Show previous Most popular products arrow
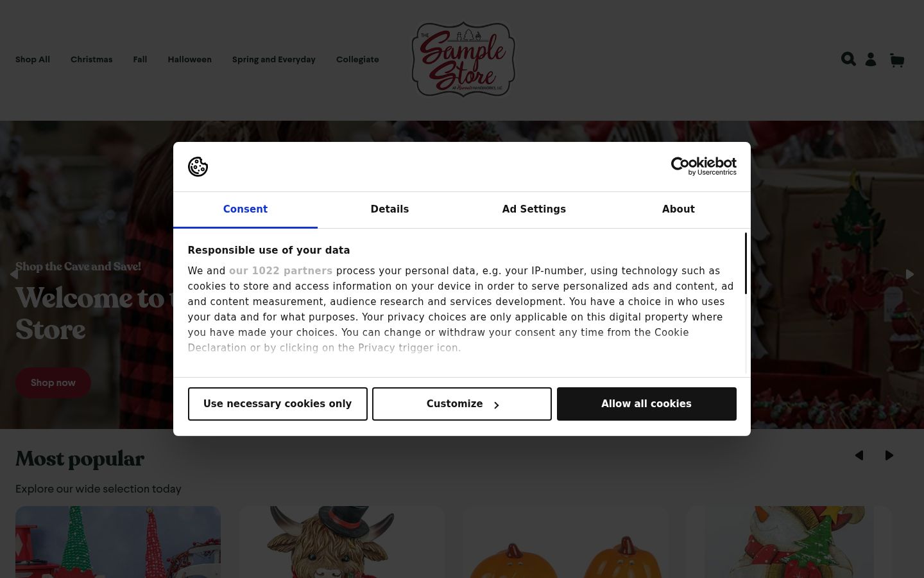This screenshot has width=924, height=578. pos(859,455)
